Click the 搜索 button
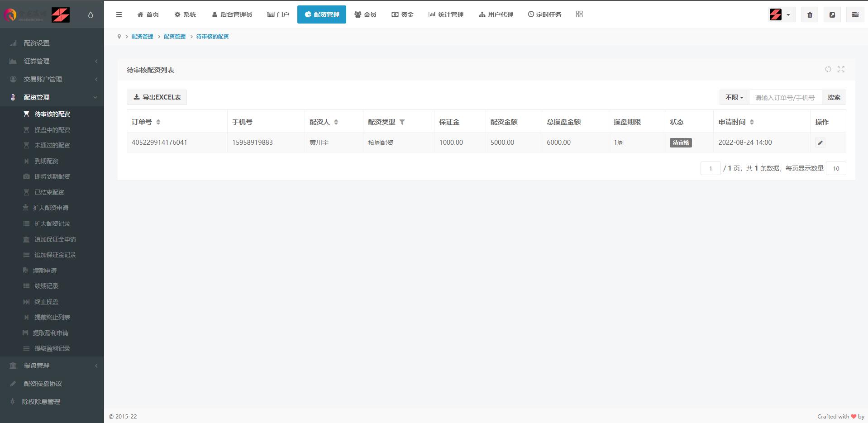The height and width of the screenshot is (423, 868). [x=834, y=97]
